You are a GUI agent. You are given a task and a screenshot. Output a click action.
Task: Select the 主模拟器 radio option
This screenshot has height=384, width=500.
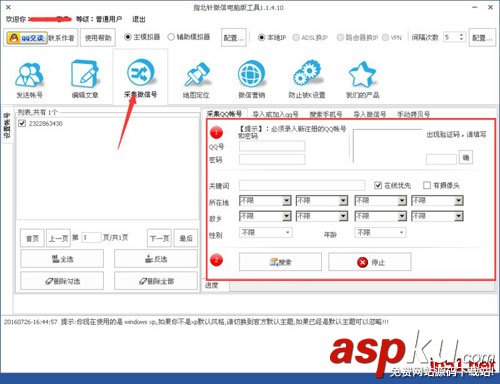(x=142, y=37)
